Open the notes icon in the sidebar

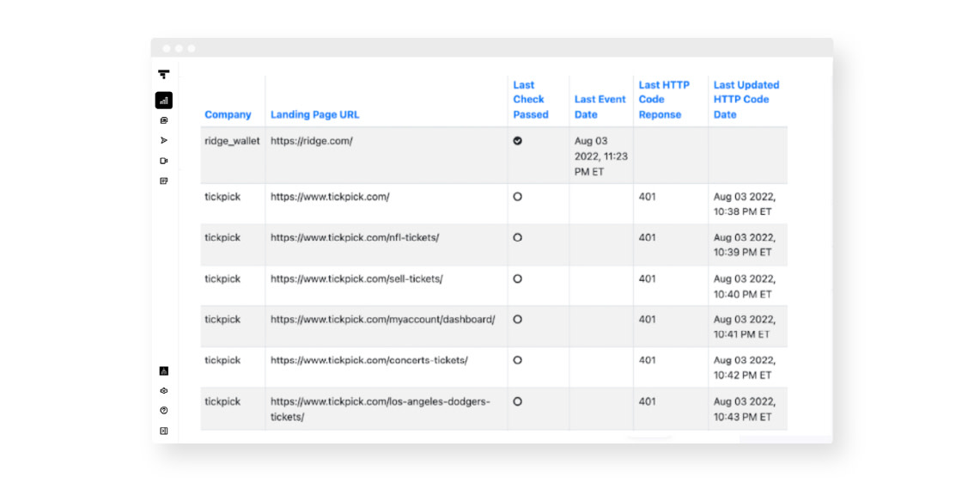click(x=164, y=180)
